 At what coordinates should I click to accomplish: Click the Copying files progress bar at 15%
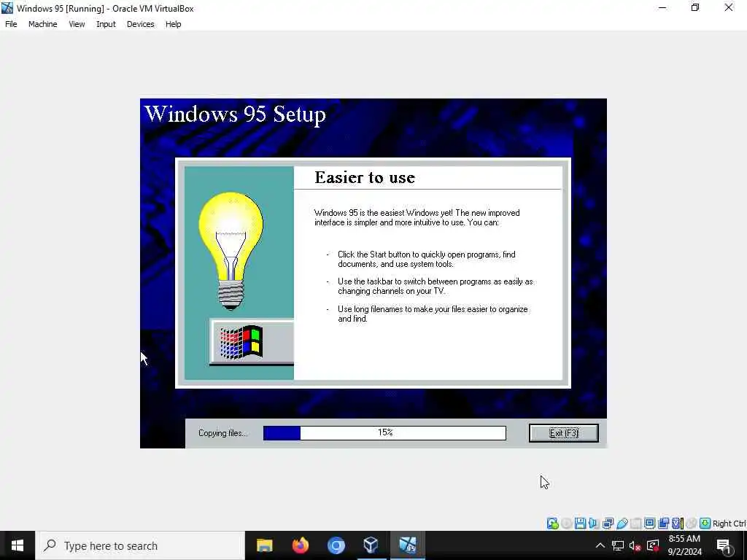coord(384,433)
